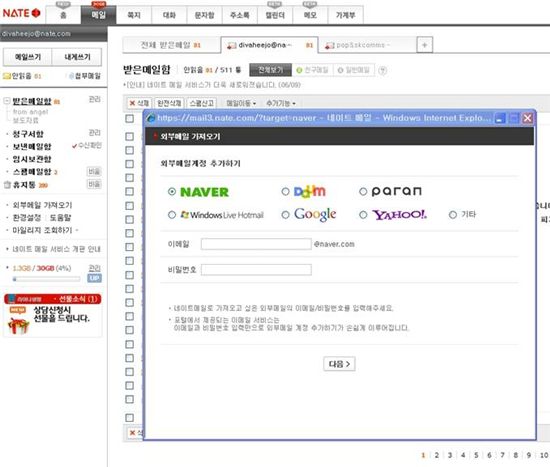This screenshot has height=467, width=550.
Task: Click the 전체보기 filter button
Action: pyautogui.click(x=270, y=70)
